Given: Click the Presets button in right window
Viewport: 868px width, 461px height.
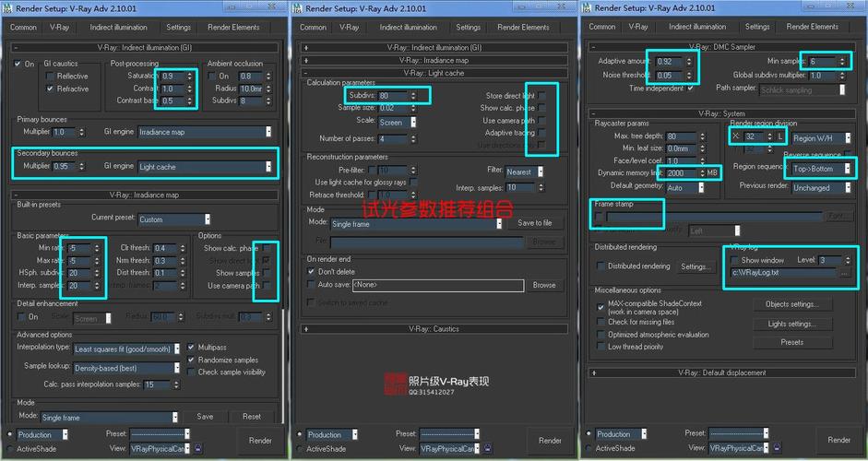Looking at the screenshot, I should [x=792, y=343].
